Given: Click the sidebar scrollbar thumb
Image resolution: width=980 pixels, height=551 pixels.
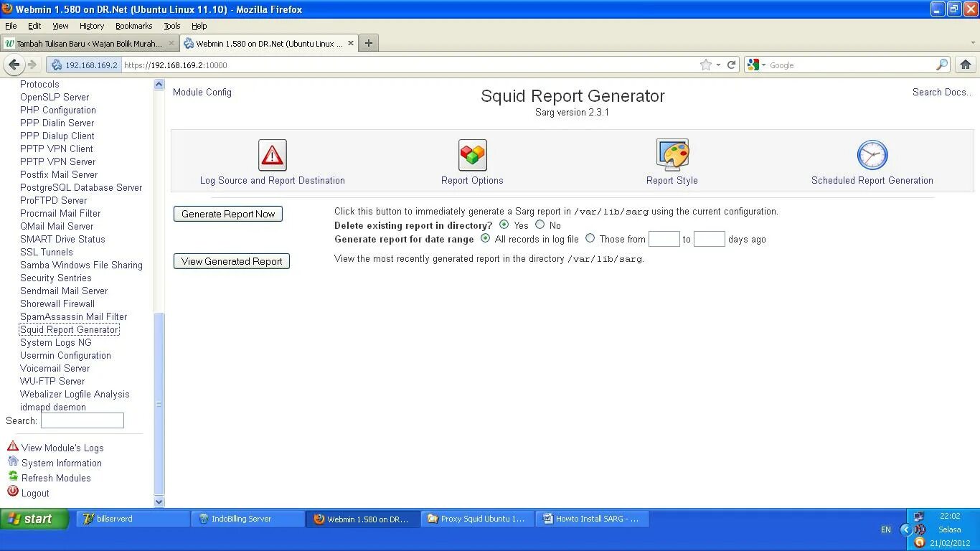Looking at the screenshot, I should [x=159, y=404].
